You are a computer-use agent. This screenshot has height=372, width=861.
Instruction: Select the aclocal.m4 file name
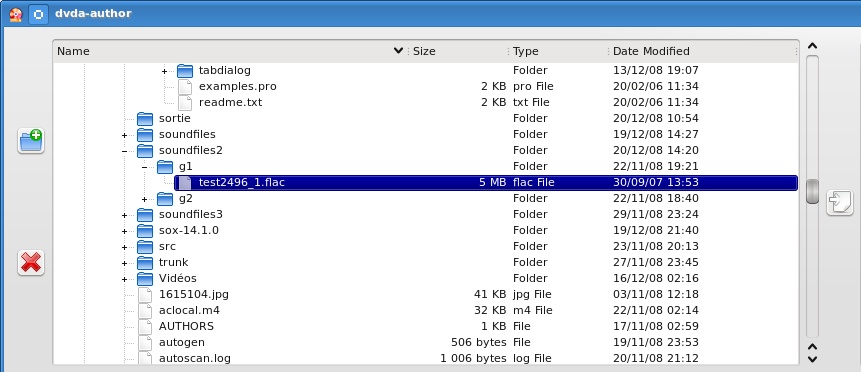[x=189, y=310]
